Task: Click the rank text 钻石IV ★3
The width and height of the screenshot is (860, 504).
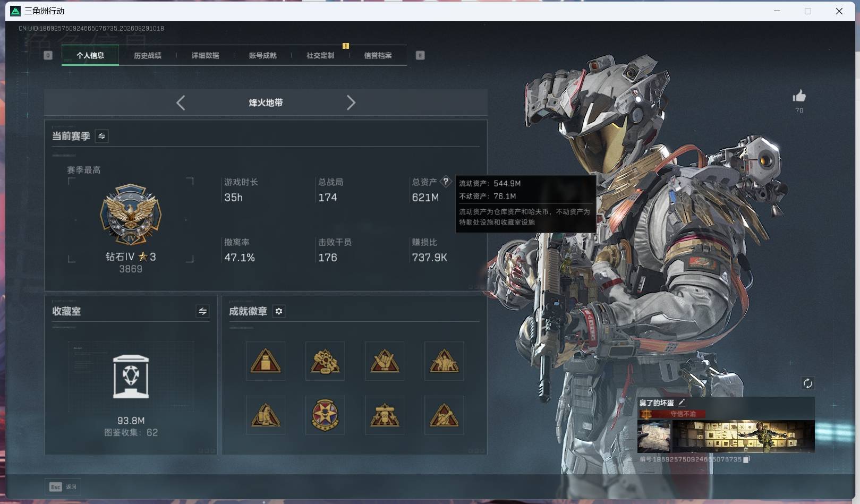Action: (131, 257)
